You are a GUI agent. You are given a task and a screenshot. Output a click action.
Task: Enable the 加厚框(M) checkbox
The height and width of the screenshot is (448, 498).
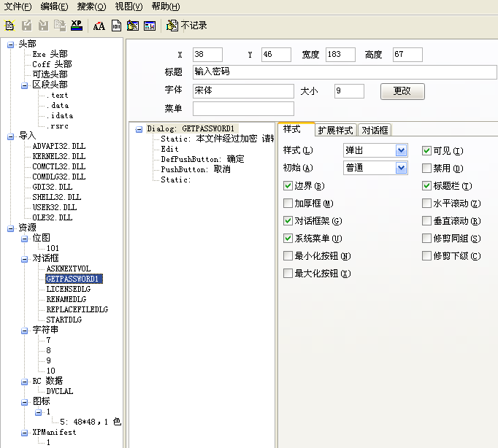[x=288, y=203]
